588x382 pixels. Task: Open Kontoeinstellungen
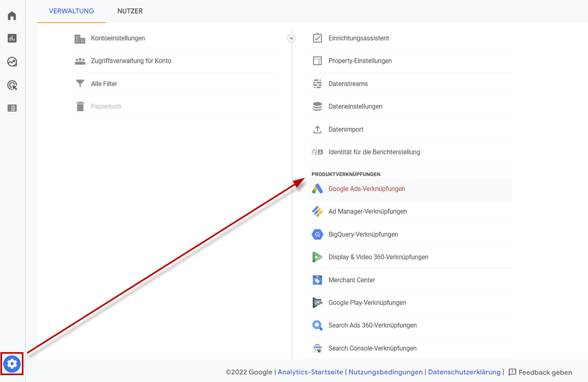[x=173, y=38]
